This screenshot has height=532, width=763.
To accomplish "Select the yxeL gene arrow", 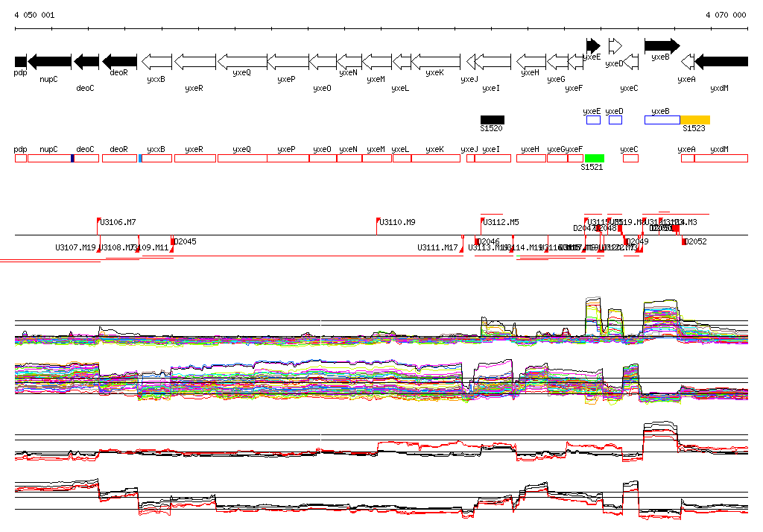I will pyautogui.click(x=402, y=62).
